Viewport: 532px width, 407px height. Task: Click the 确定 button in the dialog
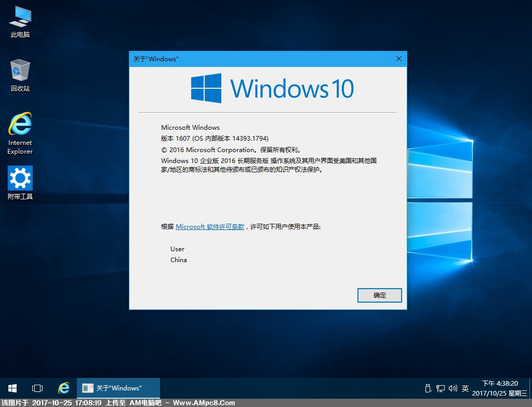click(x=380, y=295)
